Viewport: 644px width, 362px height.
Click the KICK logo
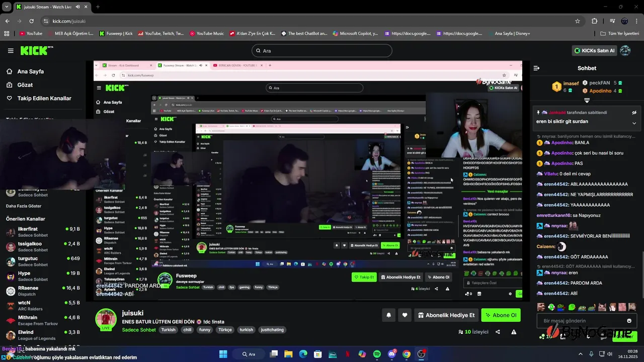click(37, 50)
